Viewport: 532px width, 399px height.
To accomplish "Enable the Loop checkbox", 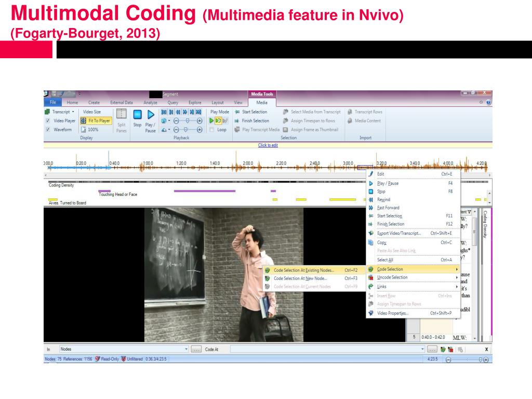I will coord(212,129).
